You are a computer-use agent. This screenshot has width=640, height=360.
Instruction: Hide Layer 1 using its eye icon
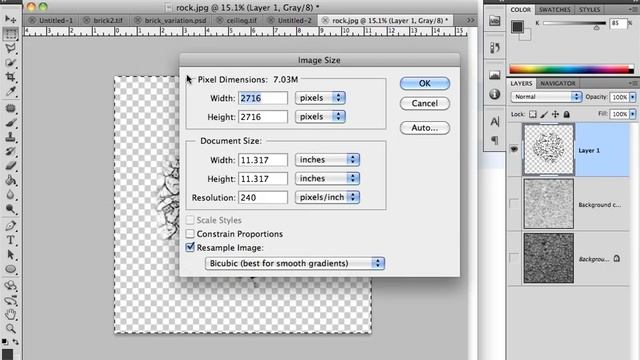click(x=514, y=149)
